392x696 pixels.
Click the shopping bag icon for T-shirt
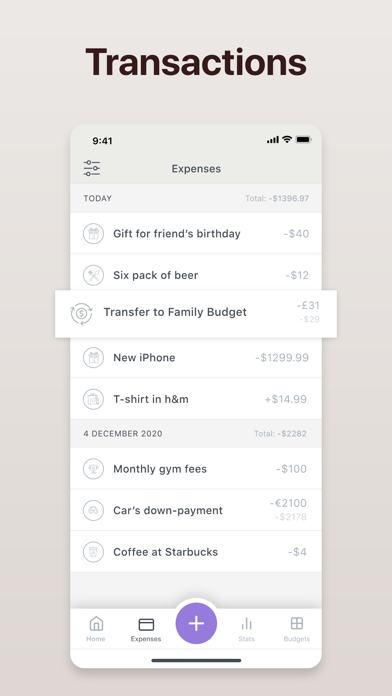coord(93,399)
